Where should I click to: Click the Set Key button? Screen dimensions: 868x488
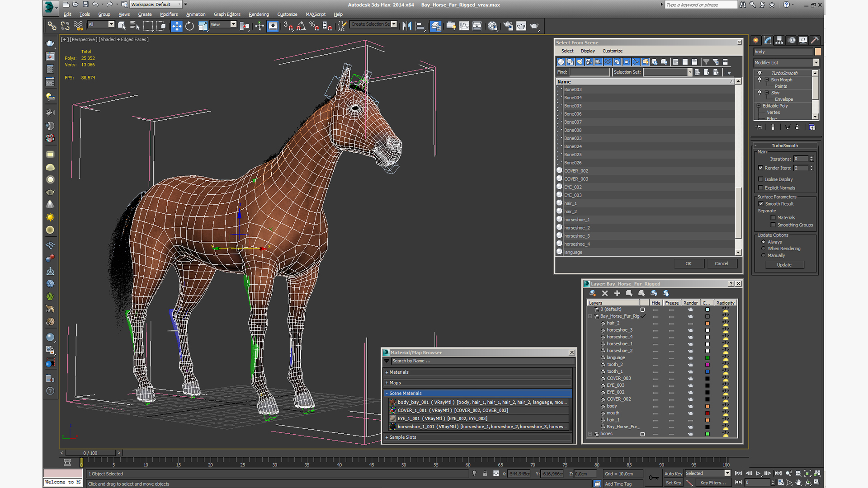pyautogui.click(x=673, y=483)
